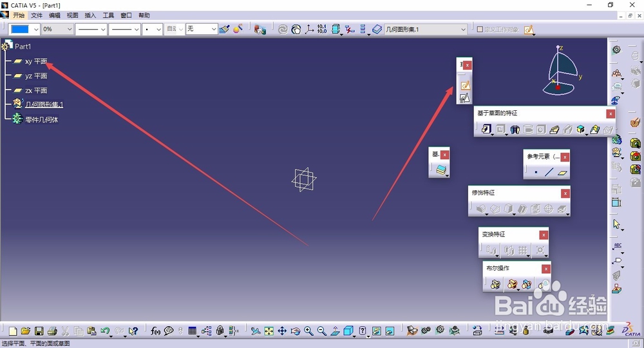Select the Part1 root node
Image resolution: width=644 pixels, height=348 pixels.
(x=23, y=46)
